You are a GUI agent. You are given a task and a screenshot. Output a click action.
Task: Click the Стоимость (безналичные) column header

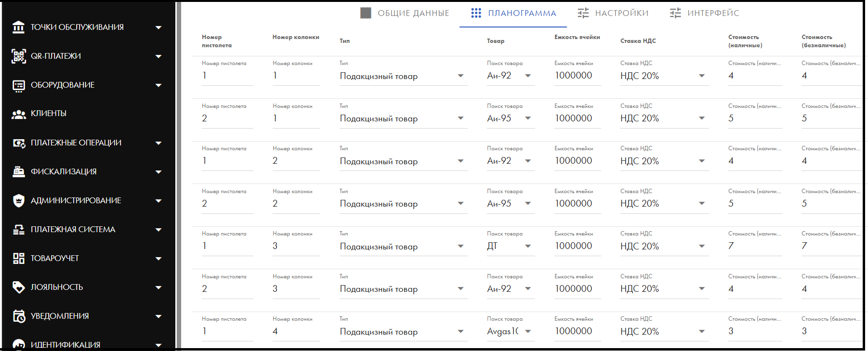[824, 41]
